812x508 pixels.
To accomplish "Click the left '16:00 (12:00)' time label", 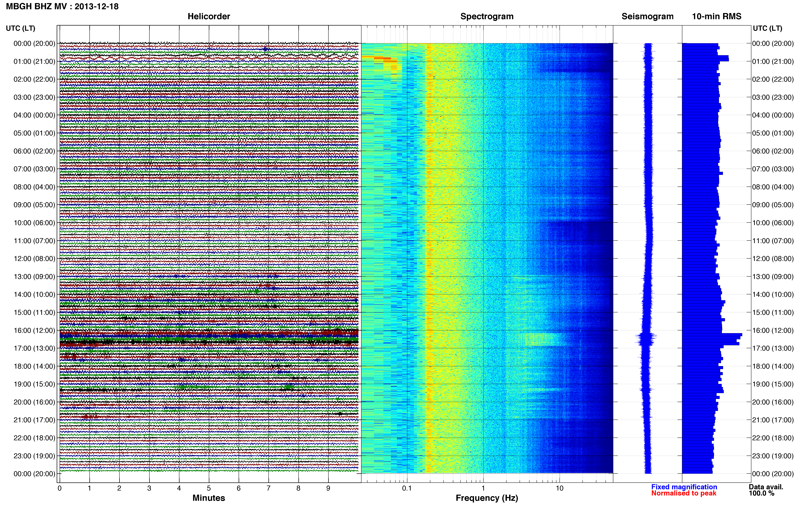I will pos(34,330).
